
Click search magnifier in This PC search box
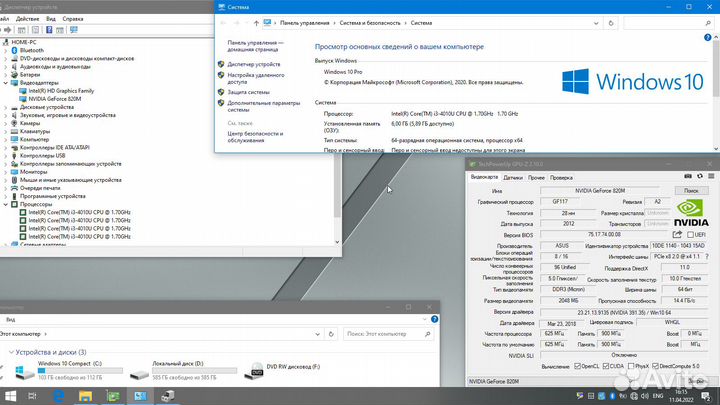tap(428, 334)
